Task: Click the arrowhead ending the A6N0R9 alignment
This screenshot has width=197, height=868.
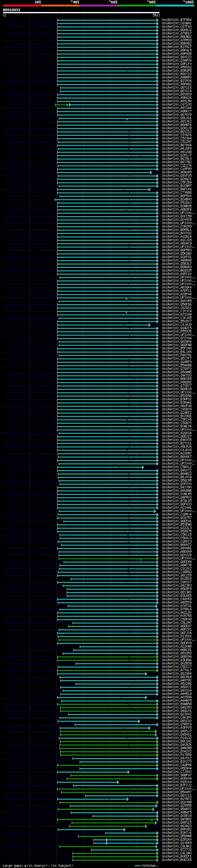Action: (151, 172)
